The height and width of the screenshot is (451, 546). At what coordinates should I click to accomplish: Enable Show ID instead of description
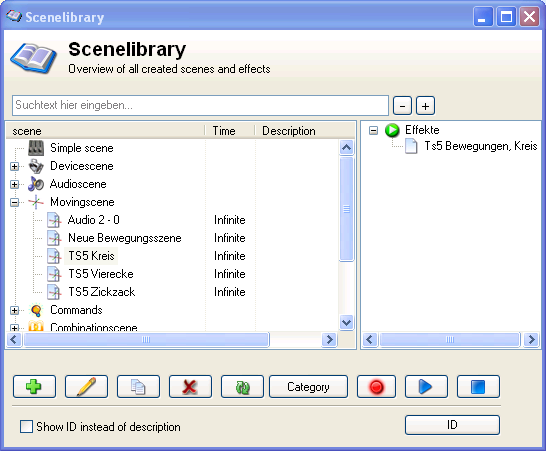pyautogui.click(x=26, y=427)
